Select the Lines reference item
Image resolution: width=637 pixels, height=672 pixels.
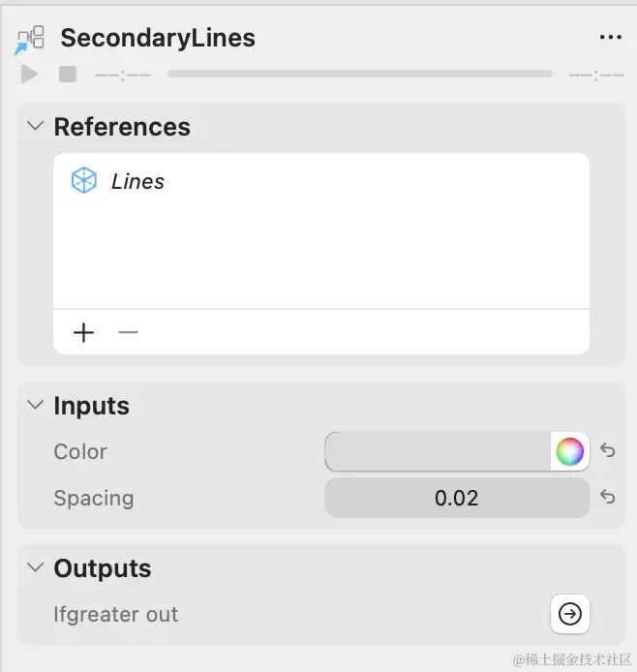pos(138,181)
